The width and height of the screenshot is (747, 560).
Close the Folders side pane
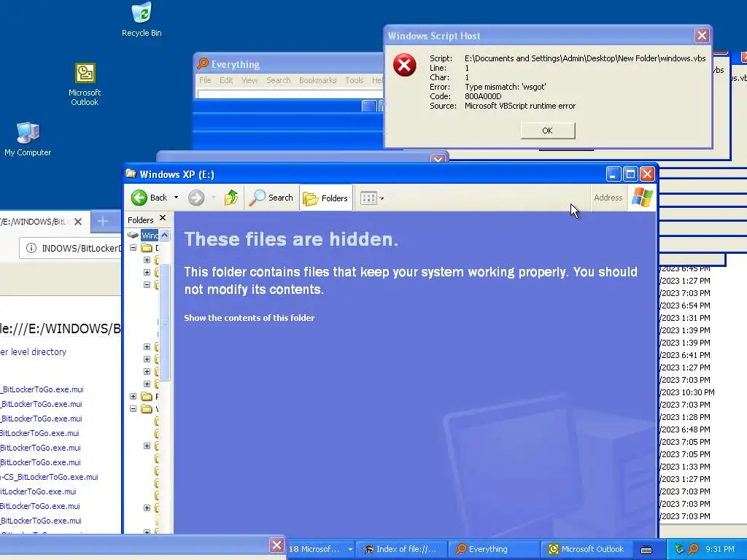pos(163,218)
